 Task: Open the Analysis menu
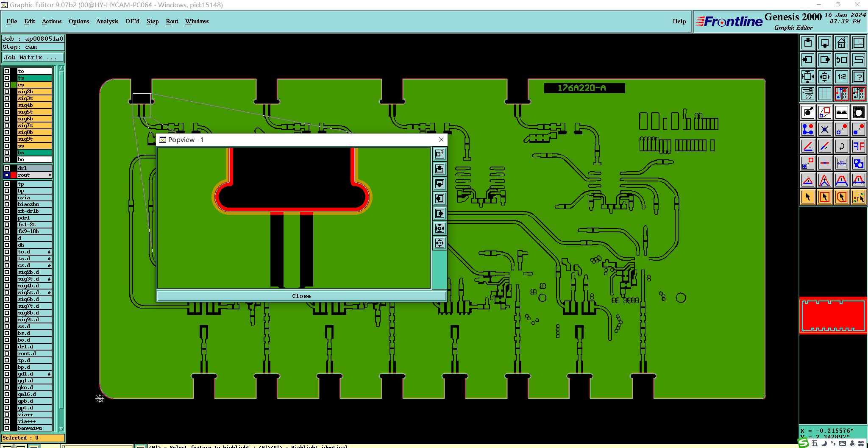tap(107, 21)
